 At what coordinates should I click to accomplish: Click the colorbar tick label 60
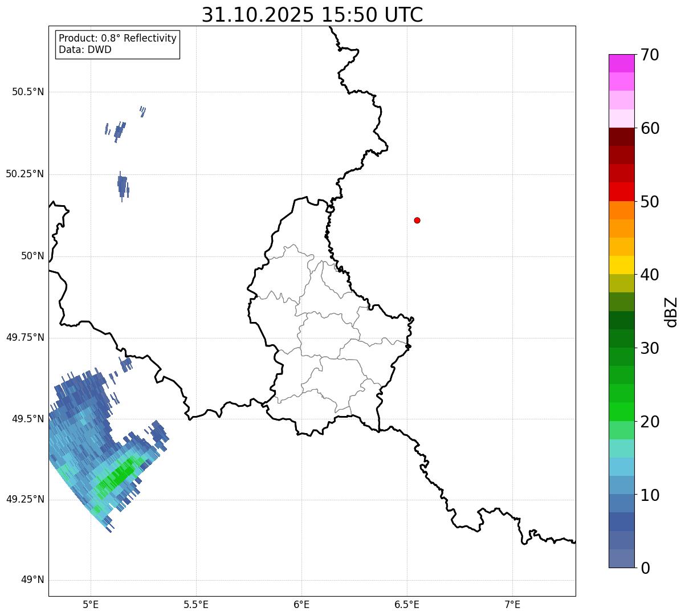coord(650,128)
